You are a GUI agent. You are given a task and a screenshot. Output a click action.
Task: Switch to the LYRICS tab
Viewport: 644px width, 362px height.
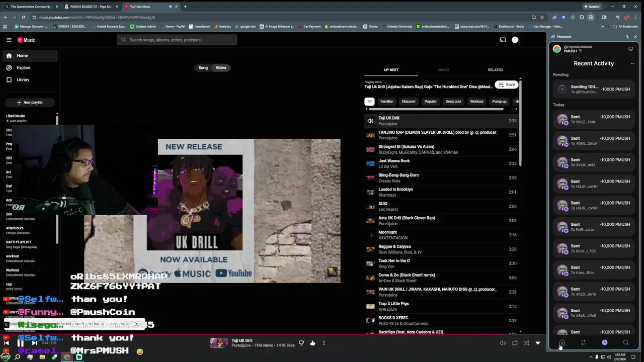pos(443,70)
